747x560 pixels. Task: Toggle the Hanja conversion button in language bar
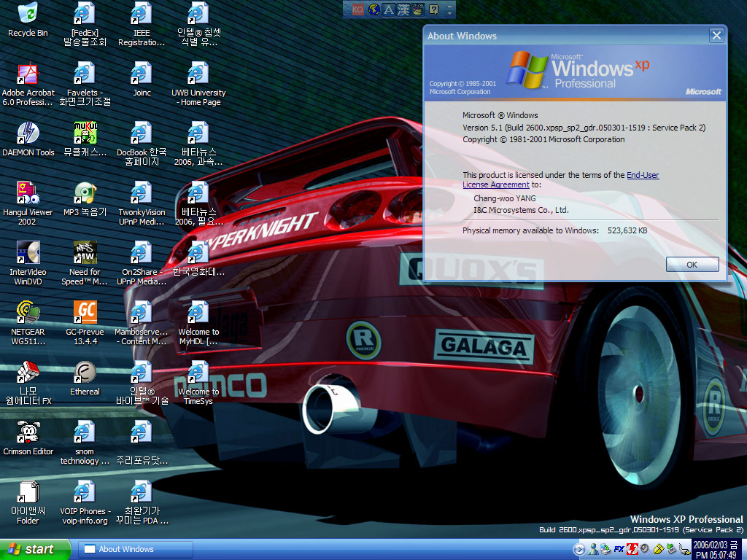[x=403, y=9]
